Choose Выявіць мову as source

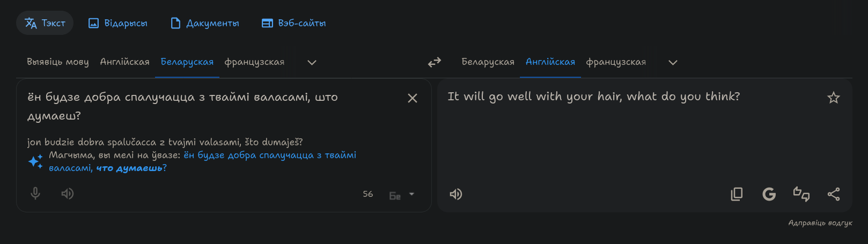[x=58, y=62]
